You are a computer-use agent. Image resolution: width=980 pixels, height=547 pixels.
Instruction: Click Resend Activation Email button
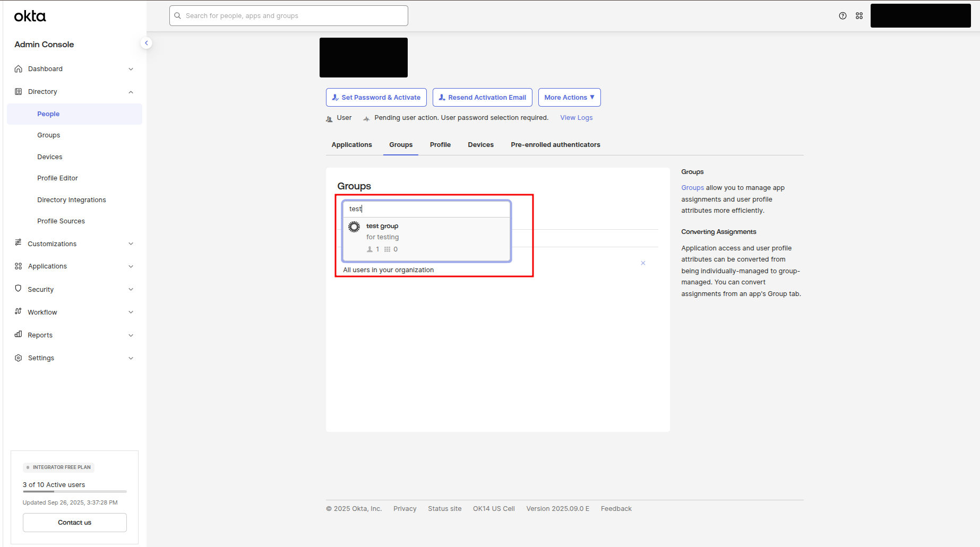(x=482, y=98)
